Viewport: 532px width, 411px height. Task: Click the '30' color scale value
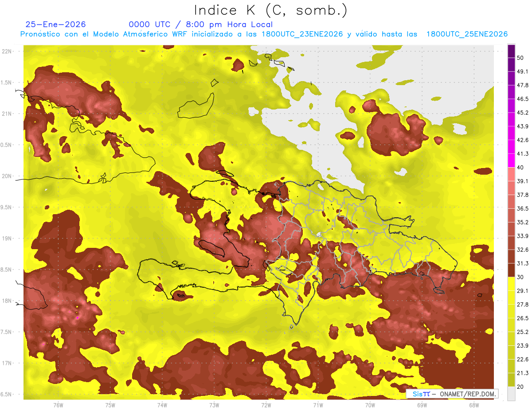520,277
